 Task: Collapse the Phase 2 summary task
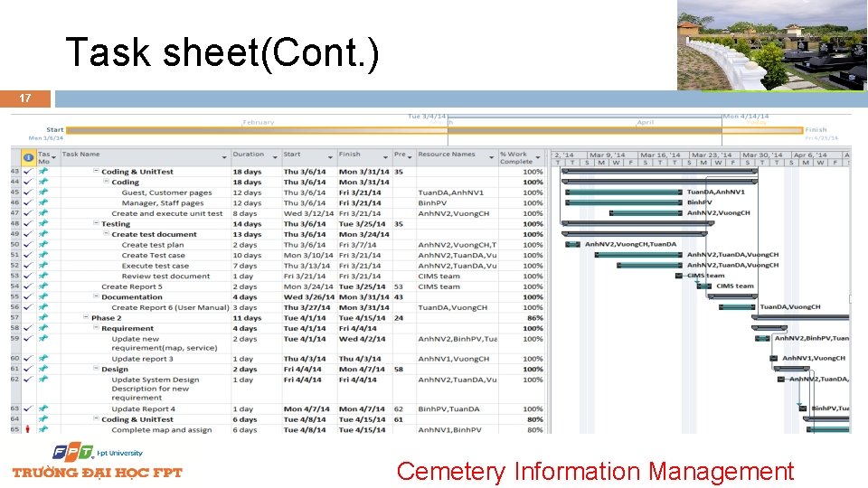click(86, 317)
